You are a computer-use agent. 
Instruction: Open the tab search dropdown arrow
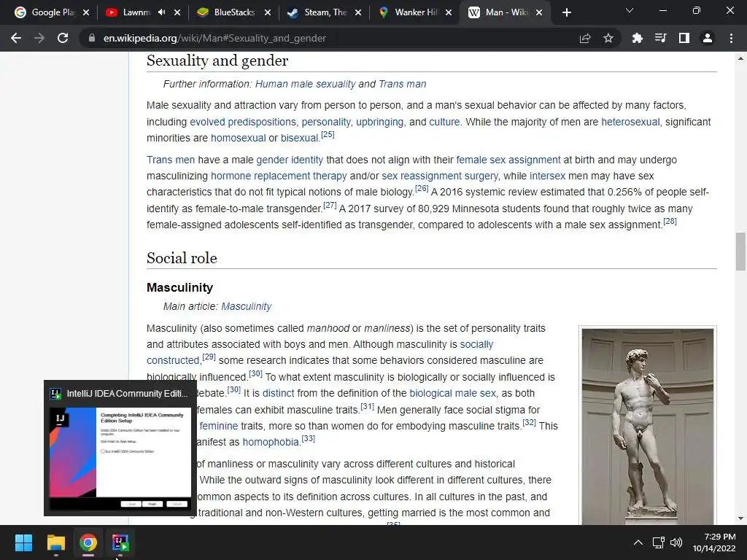pos(630,10)
